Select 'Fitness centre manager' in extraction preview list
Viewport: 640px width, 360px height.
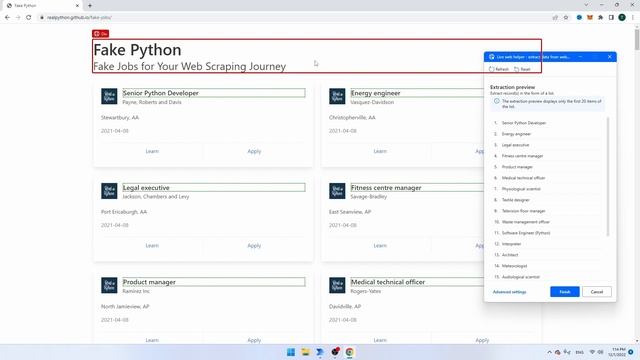(x=522, y=156)
